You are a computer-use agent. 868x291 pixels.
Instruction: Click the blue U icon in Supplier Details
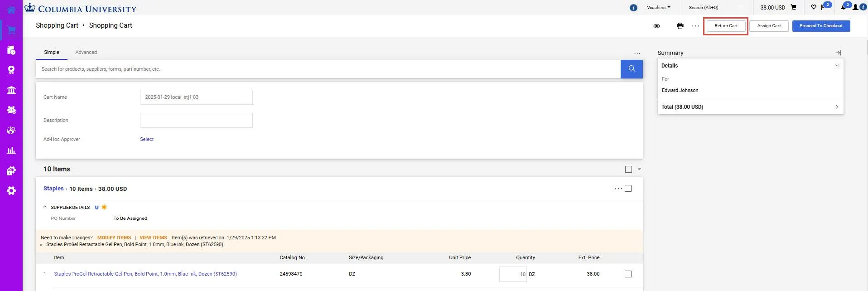(x=96, y=208)
